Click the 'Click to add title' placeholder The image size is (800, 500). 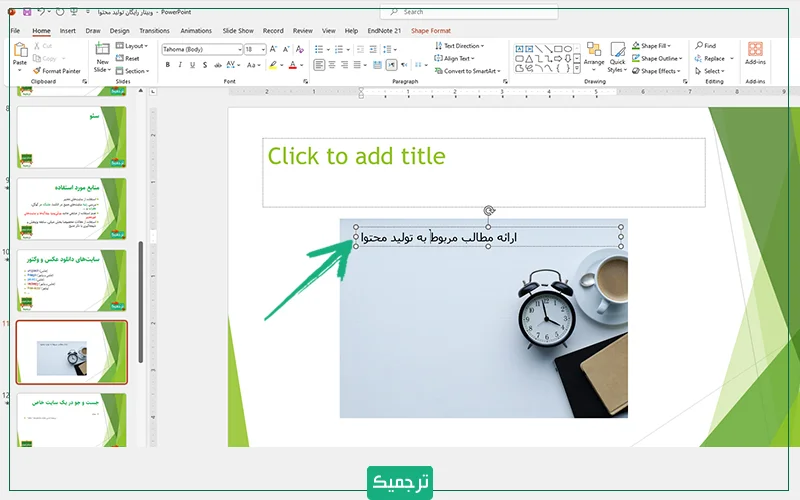click(x=484, y=172)
